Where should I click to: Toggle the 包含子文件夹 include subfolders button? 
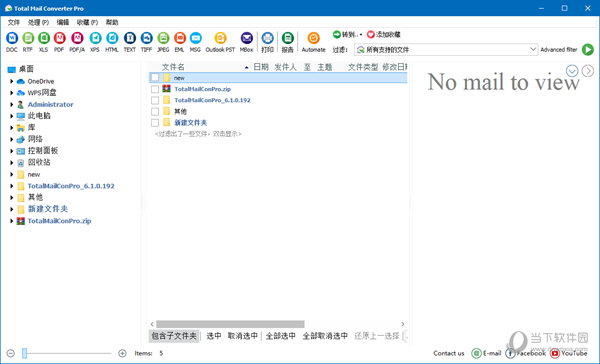pos(174,336)
